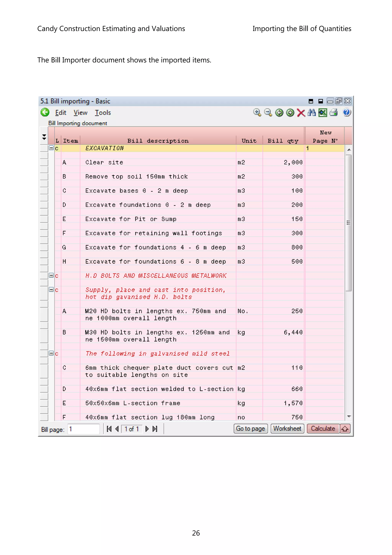
Task: Click the green back arrow icon
Action: click(45, 112)
